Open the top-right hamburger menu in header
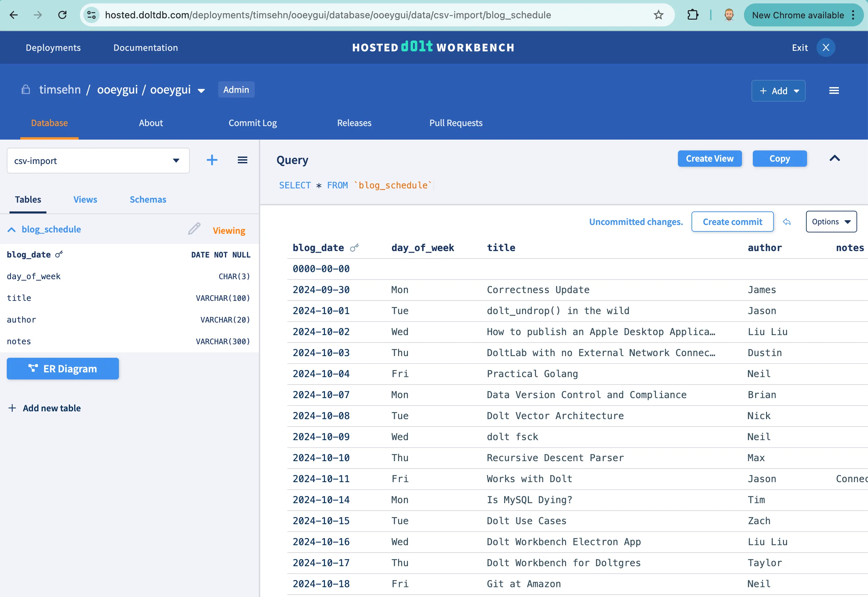The width and height of the screenshot is (868, 597). pyautogui.click(x=833, y=90)
